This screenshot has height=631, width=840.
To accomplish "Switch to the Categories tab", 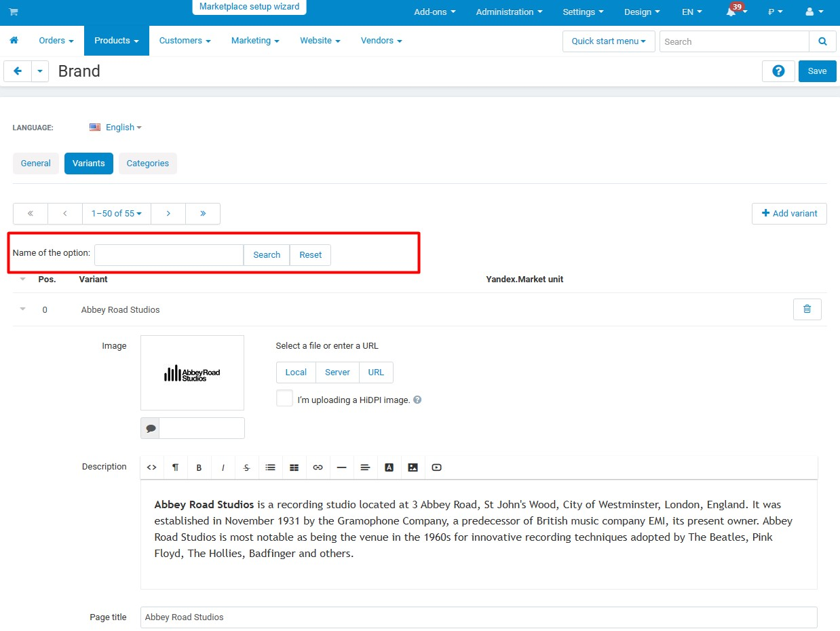I will [148, 164].
